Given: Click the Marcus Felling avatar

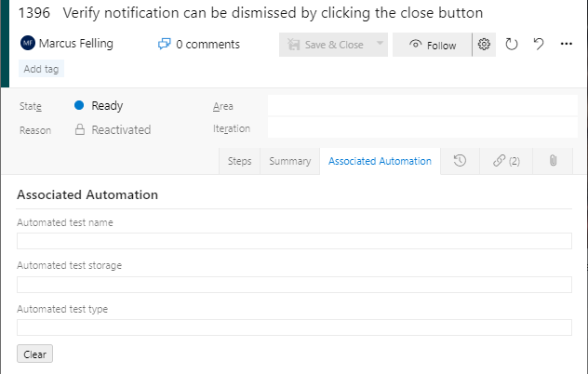Looking at the screenshot, I should click(28, 44).
